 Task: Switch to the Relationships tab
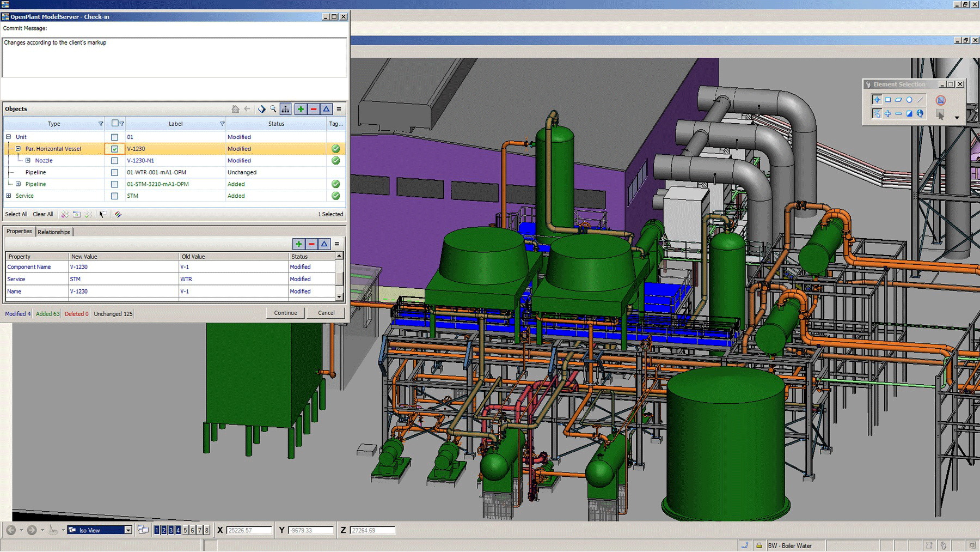(x=54, y=232)
